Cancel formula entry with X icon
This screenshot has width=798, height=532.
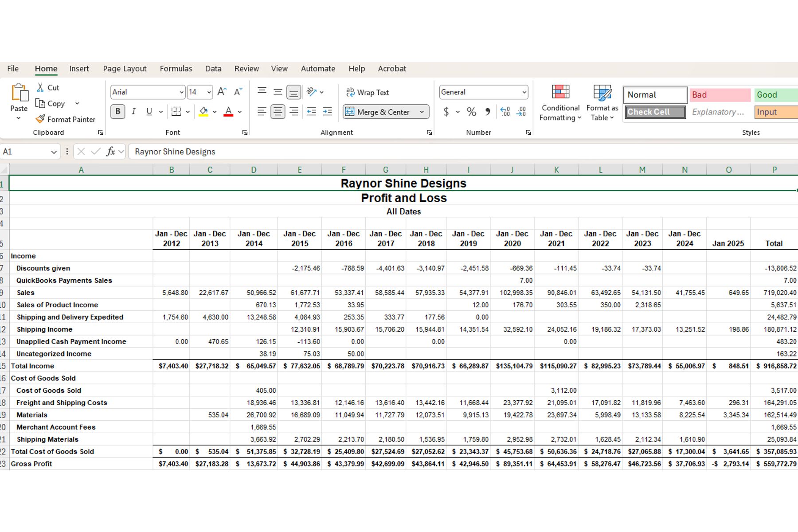pos(81,152)
